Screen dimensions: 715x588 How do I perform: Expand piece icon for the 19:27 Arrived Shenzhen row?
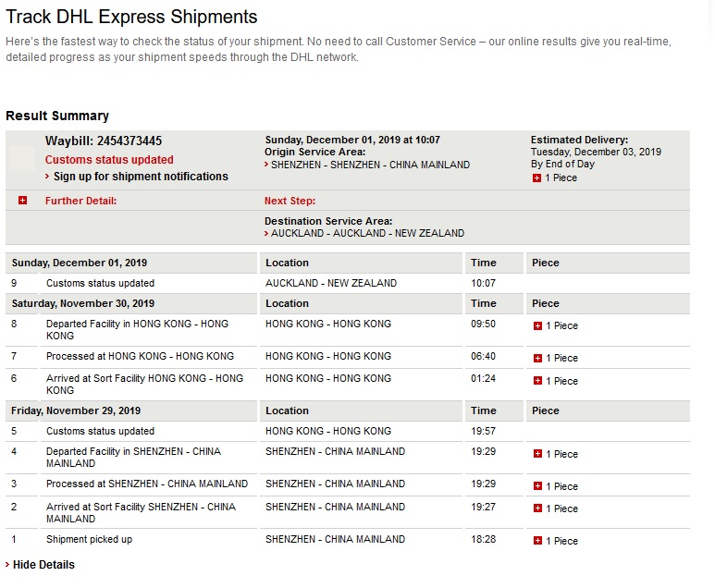click(537, 508)
